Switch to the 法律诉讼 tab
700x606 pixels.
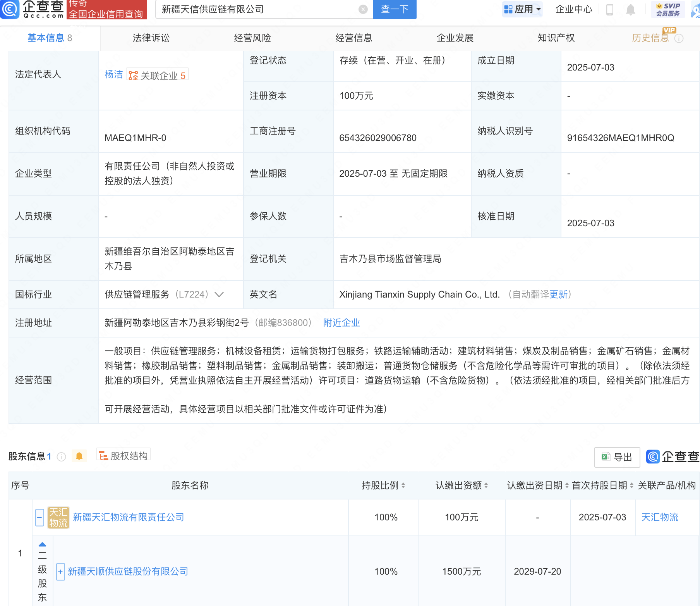(151, 38)
